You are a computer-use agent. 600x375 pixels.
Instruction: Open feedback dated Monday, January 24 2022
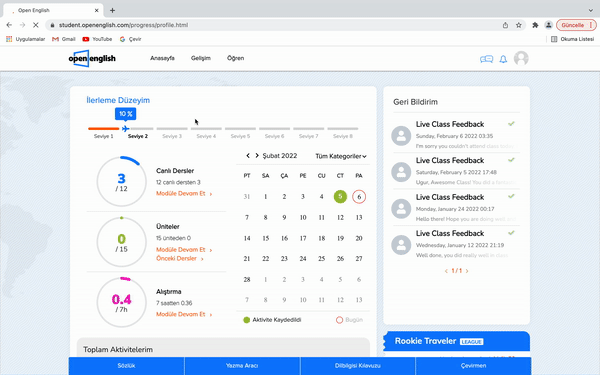tap(456, 207)
